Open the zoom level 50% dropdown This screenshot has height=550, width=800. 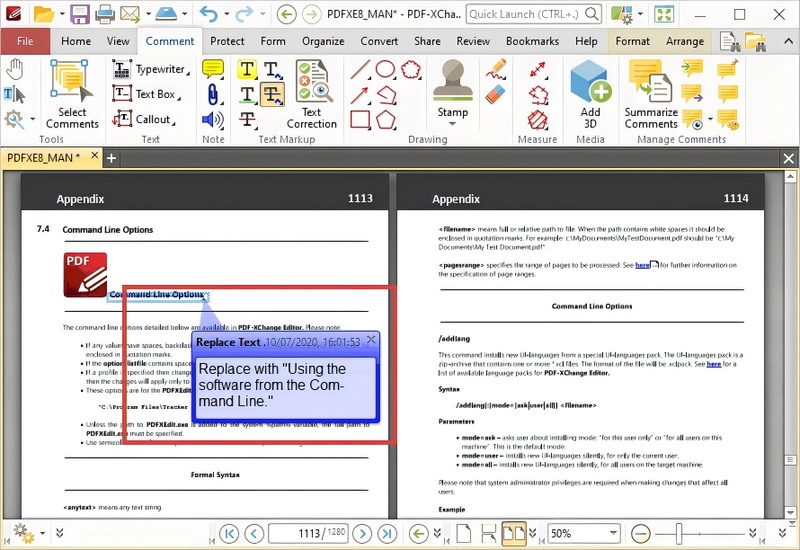pyautogui.click(x=613, y=534)
